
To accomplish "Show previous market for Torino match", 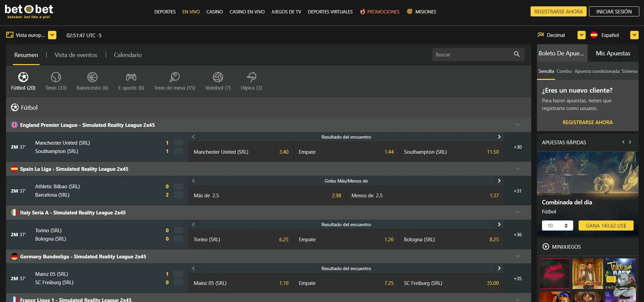I will click(x=193, y=224).
